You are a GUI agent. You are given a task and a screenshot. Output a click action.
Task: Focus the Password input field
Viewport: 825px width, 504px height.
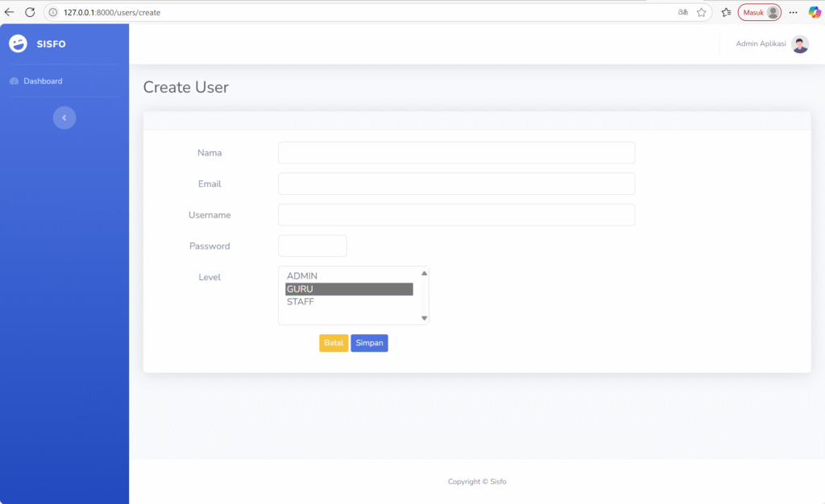312,246
